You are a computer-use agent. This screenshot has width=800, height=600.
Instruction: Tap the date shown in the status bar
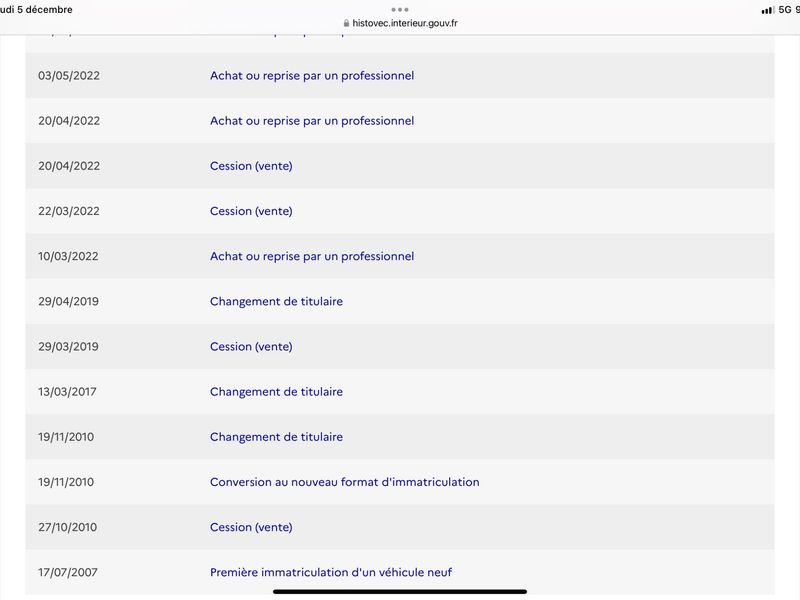pyautogui.click(x=36, y=10)
